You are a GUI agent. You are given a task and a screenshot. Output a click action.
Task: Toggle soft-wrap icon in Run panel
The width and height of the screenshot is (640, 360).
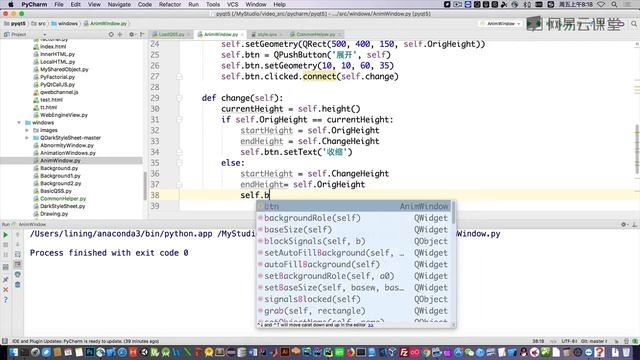(18, 254)
